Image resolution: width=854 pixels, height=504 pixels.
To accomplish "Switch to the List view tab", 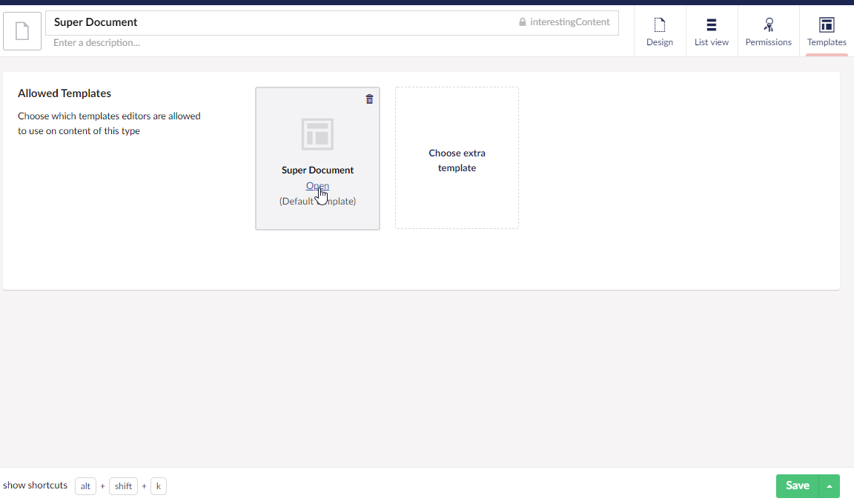I will point(711,33).
